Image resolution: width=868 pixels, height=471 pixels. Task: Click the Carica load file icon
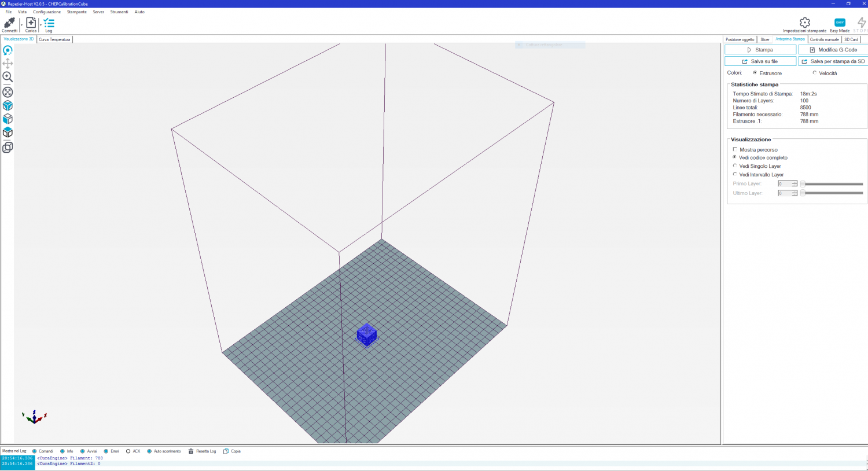(x=31, y=23)
